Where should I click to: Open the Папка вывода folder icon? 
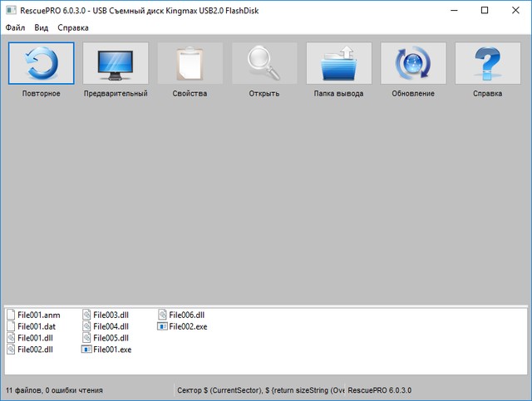pos(338,63)
